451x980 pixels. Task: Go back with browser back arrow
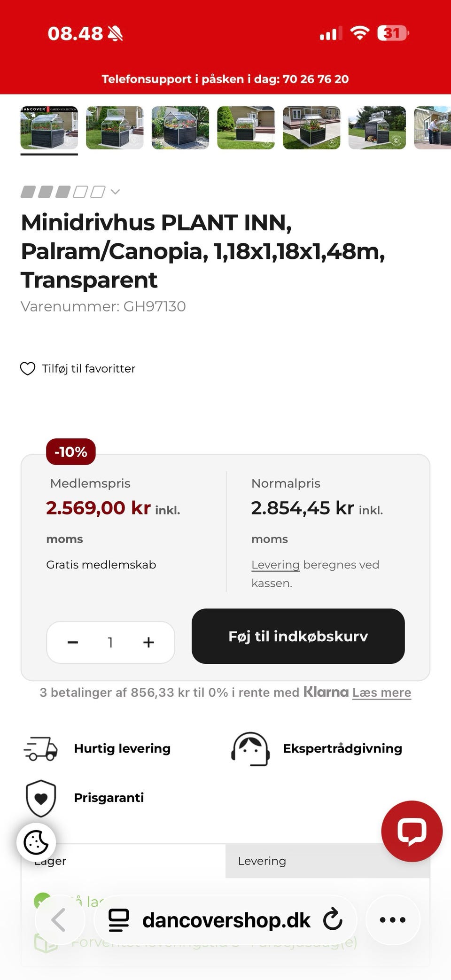point(59,920)
